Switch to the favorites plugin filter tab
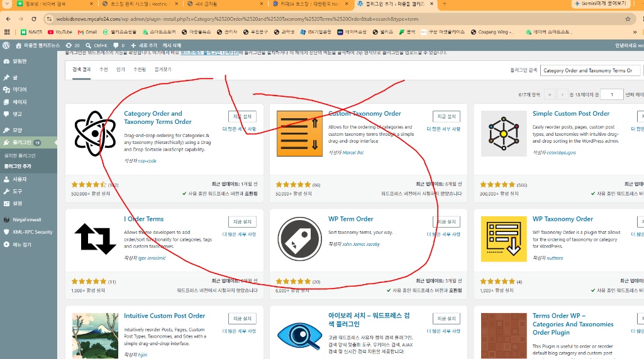The height and width of the screenshot is (359, 644). point(163,69)
